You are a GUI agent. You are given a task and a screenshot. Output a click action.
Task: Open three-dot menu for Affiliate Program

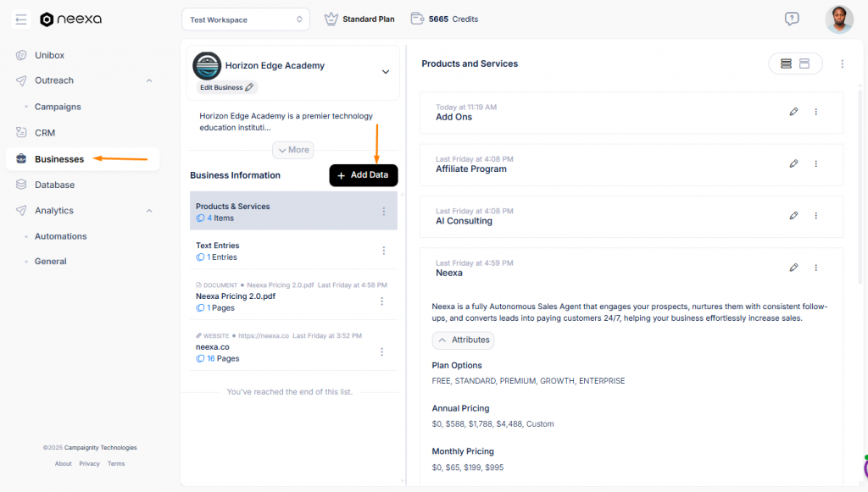(816, 164)
